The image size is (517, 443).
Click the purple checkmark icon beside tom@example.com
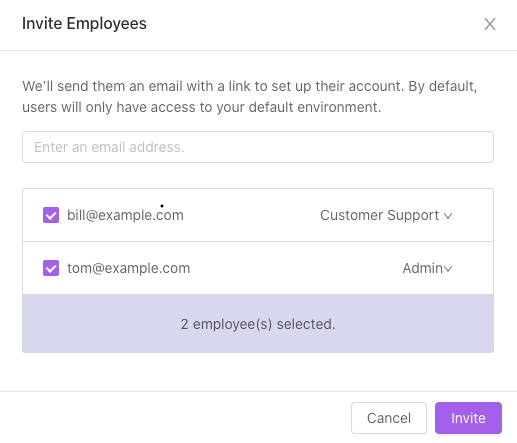pyautogui.click(x=51, y=268)
